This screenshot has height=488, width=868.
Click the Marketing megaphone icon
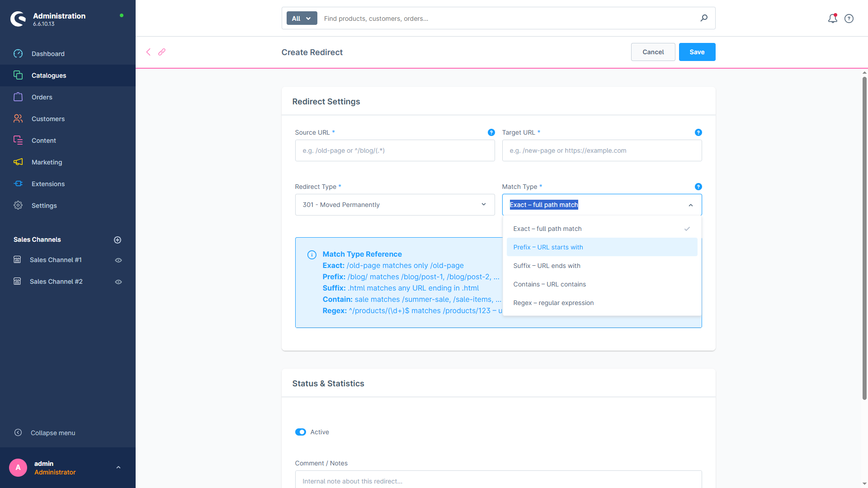click(18, 162)
